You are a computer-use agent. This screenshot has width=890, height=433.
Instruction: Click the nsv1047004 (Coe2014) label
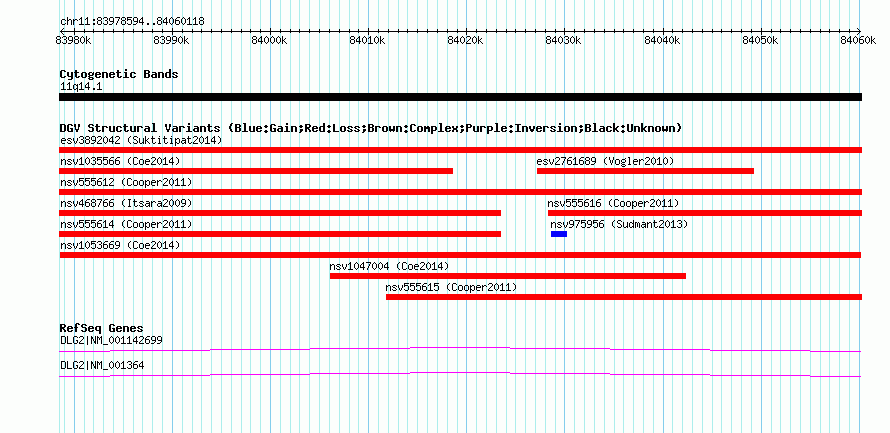[389, 266]
